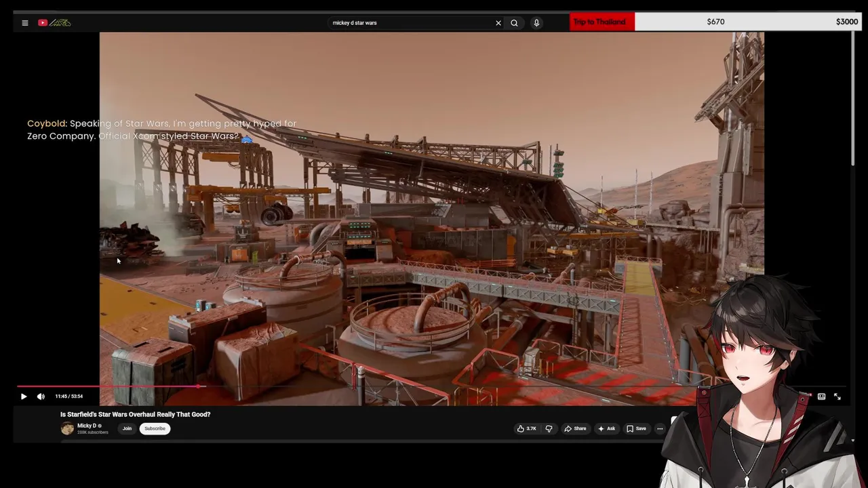Viewport: 868px width, 488px height.
Task: Share the video
Action: tap(575, 428)
